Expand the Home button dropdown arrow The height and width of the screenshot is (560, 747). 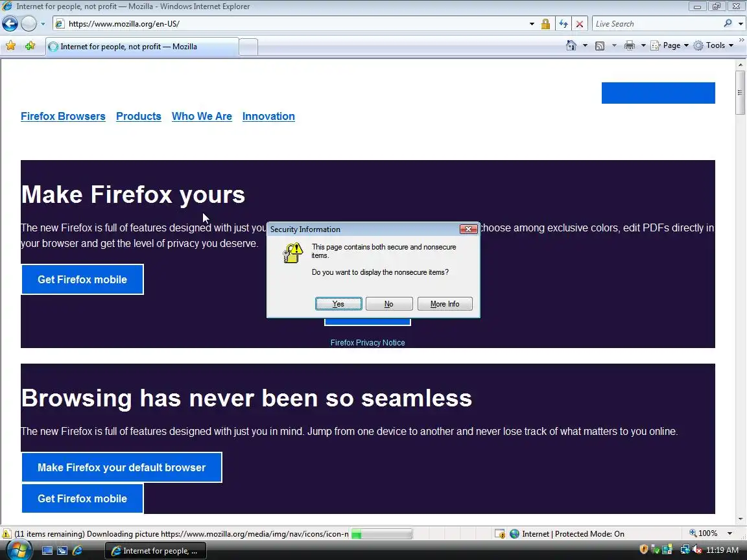click(x=585, y=45)
